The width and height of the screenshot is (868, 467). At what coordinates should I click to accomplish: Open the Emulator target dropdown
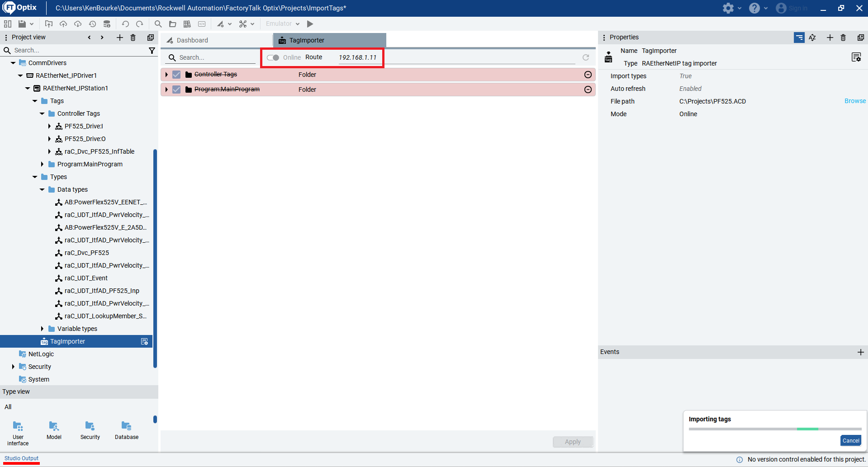pyautogui.click(x=283, y=24)
